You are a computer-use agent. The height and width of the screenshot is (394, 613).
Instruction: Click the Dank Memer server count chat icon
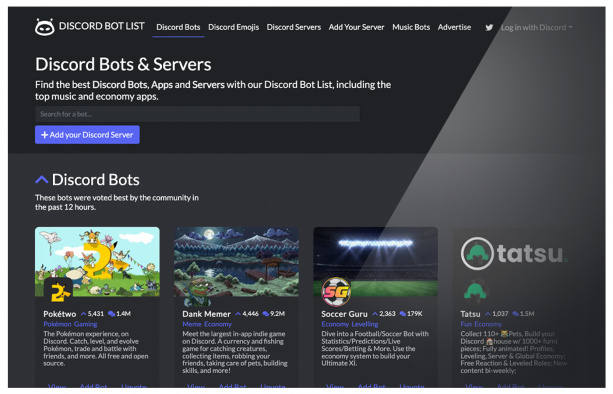pyautogui.click(x=266, y=313)
